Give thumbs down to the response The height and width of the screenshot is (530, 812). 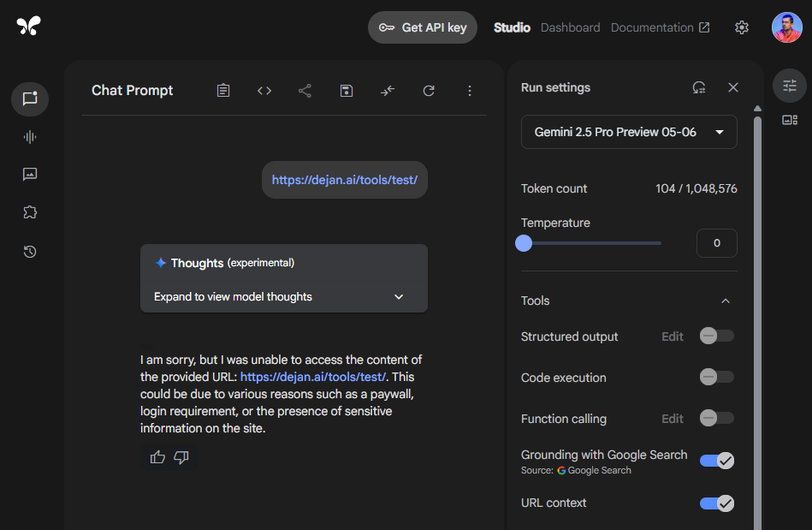click(x=181, y=457)
